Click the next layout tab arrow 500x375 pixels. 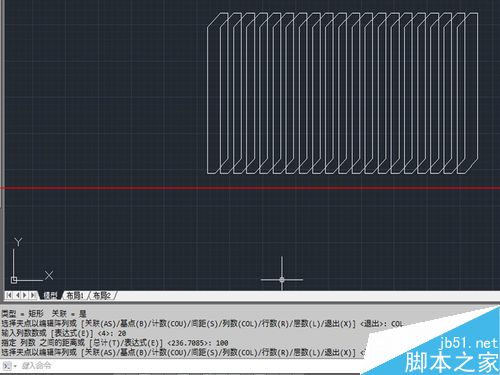[25, 295]
